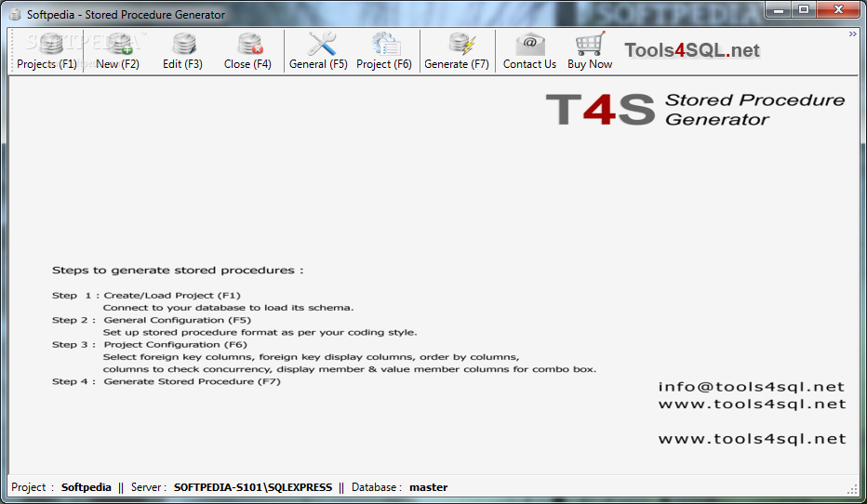Click server 'SOFTPEDIA-S101\SQLEXPRESS' in status bar
Image resolution: width=867 pixels, height=504 pixels.
pyautogui.click(x=253, y=487)
